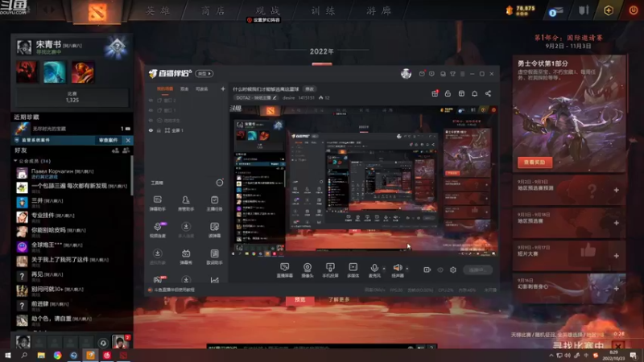Select the first hero portrait in profile
The image size is (644, 362).
coord(27,72)
